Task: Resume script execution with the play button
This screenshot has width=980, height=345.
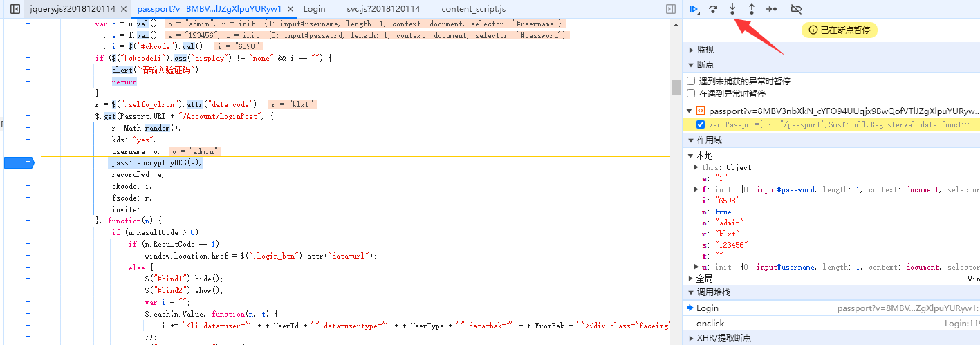Action: coord(693,9)
